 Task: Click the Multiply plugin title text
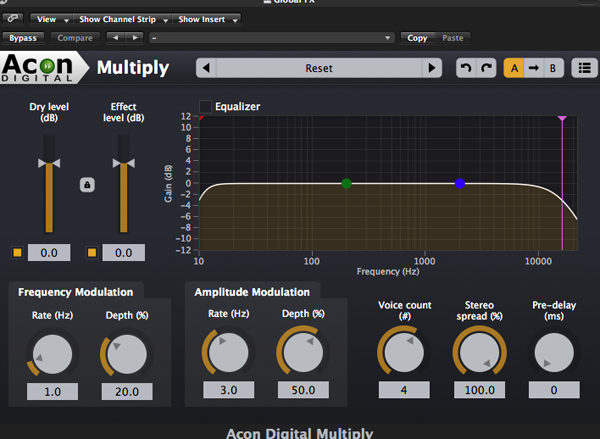coord(133,68)
